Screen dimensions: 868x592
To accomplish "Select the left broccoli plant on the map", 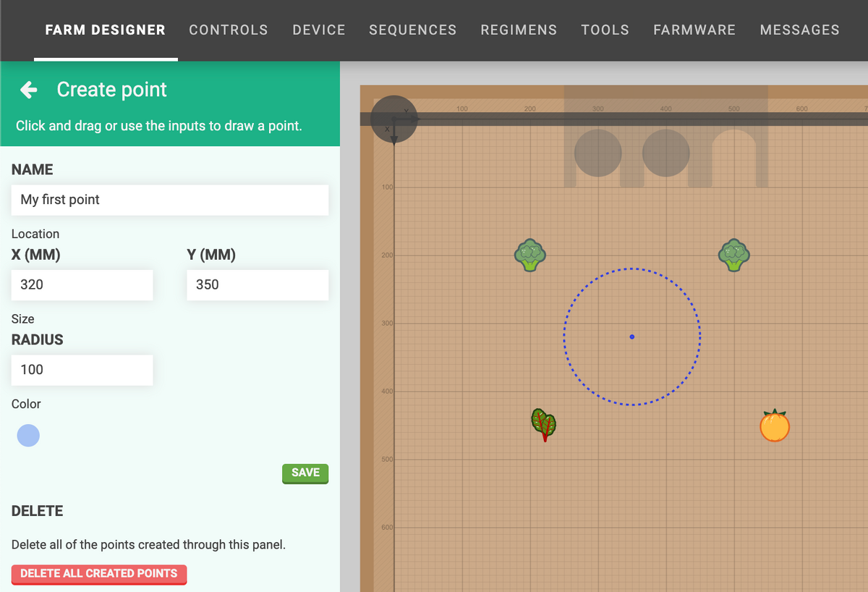I will 530,255.
